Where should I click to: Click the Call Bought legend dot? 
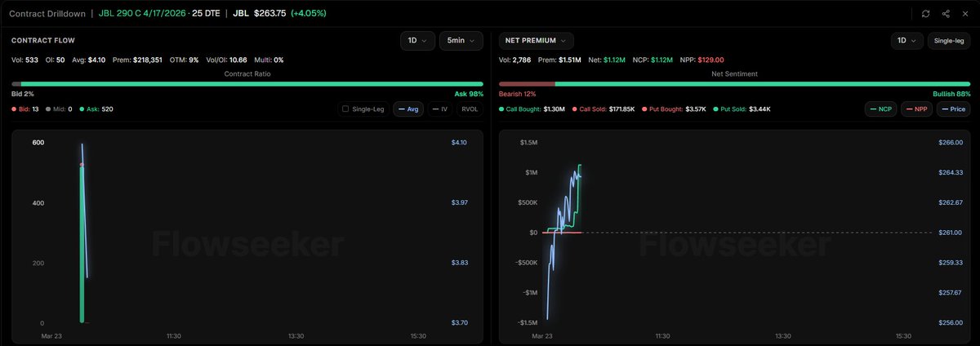(x=501, y=109)
